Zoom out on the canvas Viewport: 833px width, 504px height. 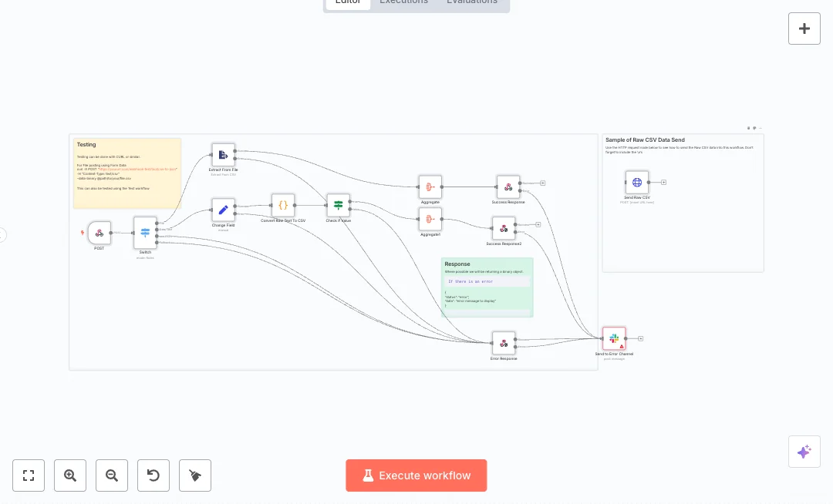[x=112, y=475]
